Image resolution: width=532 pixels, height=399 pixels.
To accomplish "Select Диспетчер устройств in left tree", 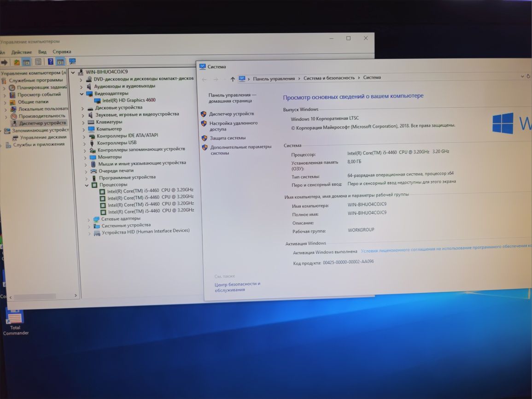I will tap(42, 123).
